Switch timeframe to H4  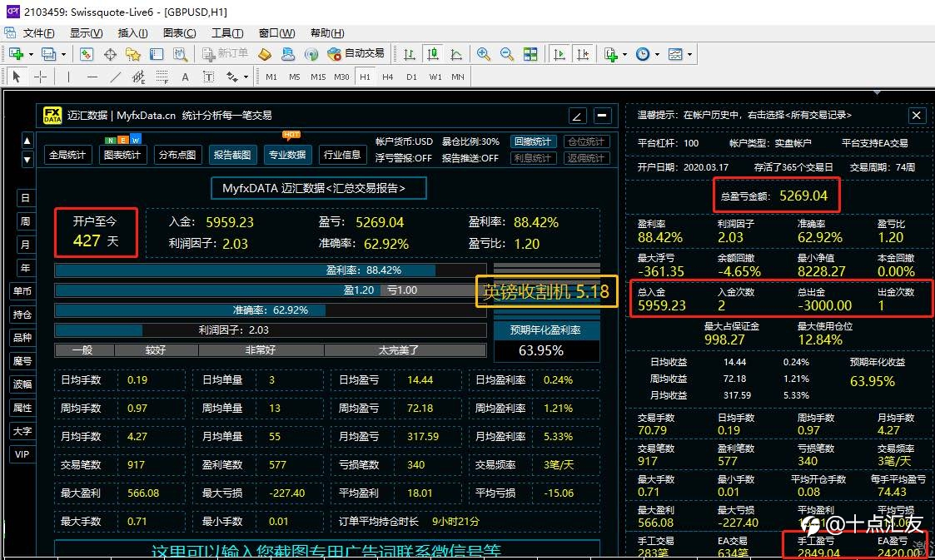(x=388, y=77)
